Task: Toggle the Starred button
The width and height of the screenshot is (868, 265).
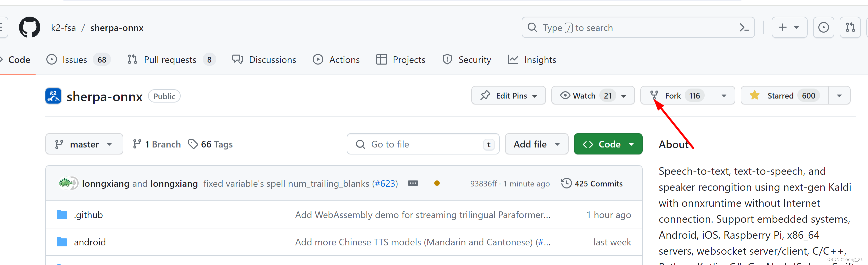Action: (784, 96)
